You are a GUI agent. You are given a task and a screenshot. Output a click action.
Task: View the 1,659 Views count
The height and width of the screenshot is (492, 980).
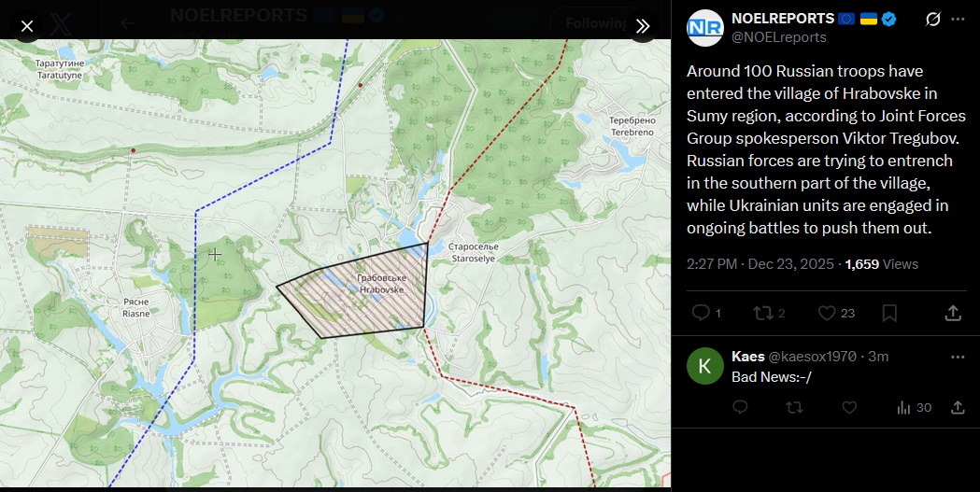click(882, 264)
